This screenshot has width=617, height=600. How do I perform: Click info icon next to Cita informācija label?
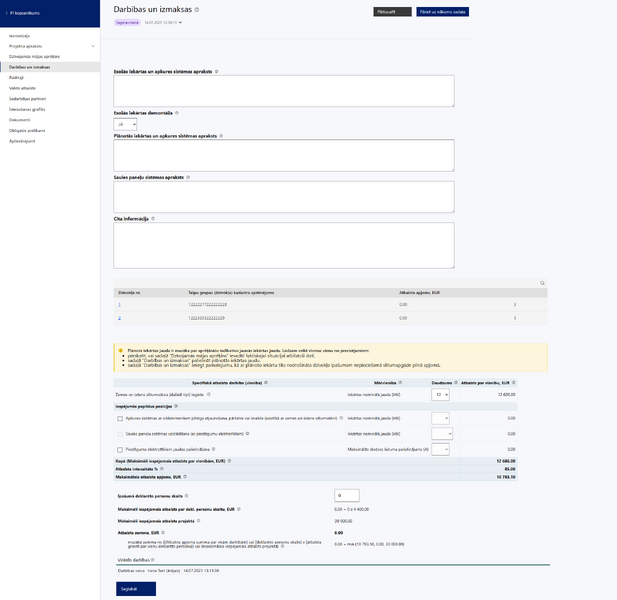pos(153,219)
